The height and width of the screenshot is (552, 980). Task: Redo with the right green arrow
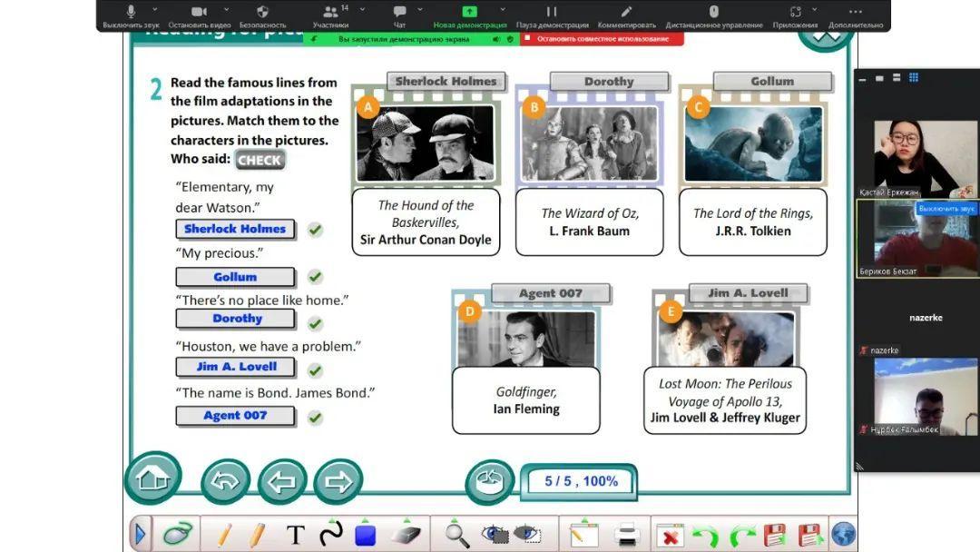point(742,536)
